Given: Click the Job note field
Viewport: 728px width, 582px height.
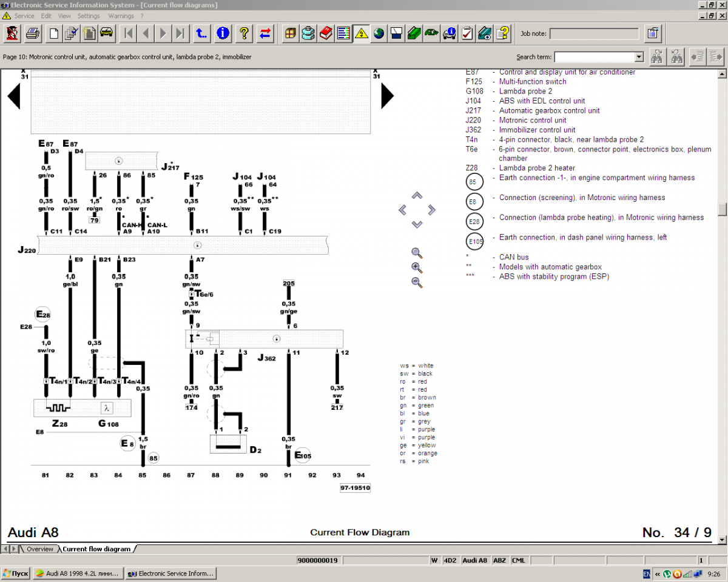Looking at the screenshot, I should point(595,34).
